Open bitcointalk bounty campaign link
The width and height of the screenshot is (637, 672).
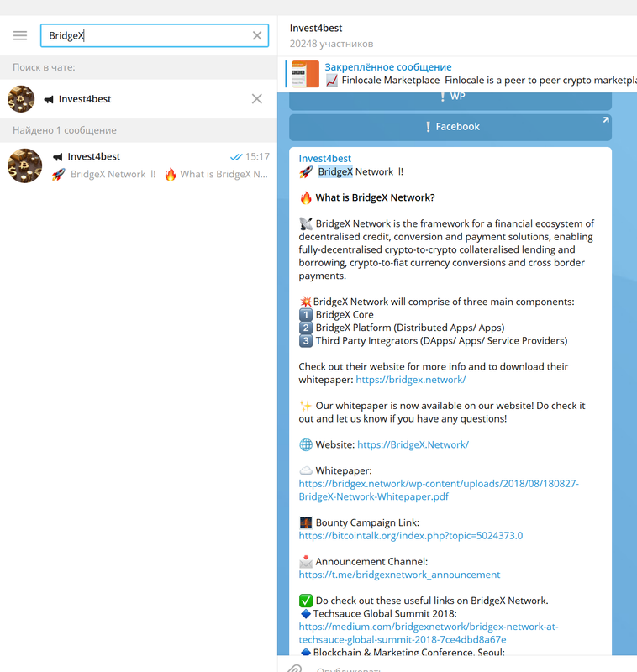(x=411, y=536)
